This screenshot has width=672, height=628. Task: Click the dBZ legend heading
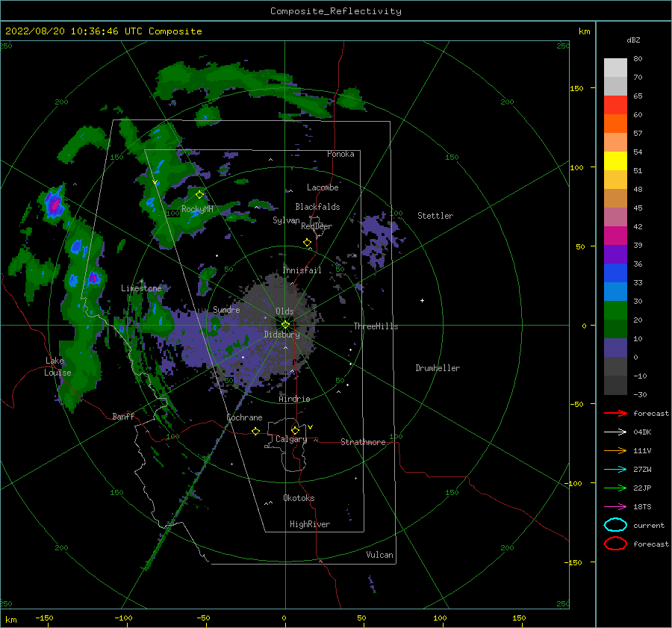633,40
